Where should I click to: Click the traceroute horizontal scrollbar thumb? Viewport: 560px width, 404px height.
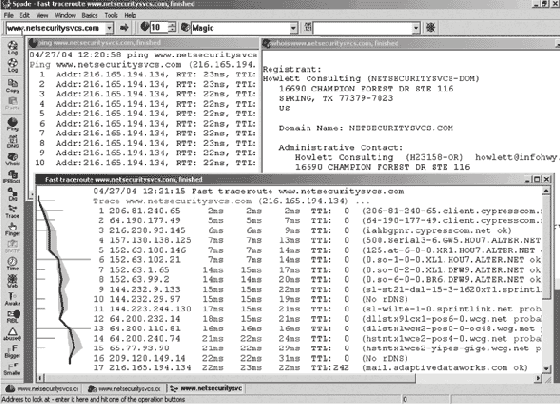230,378
